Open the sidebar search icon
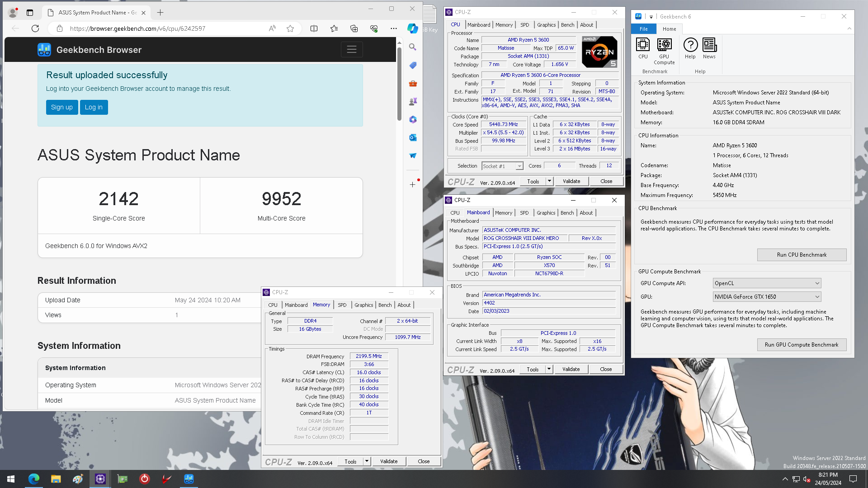Image resolution: width=868 pixels, height=488 pixels. tap(413, 47)
